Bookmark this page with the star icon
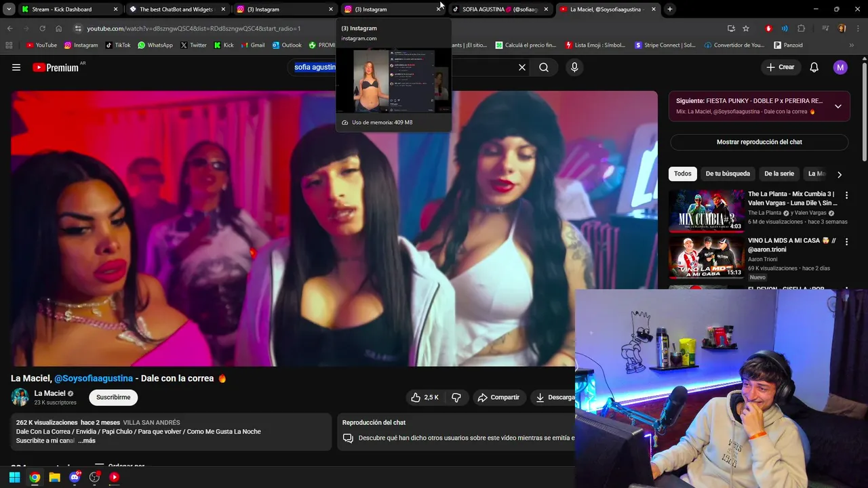 746,28
